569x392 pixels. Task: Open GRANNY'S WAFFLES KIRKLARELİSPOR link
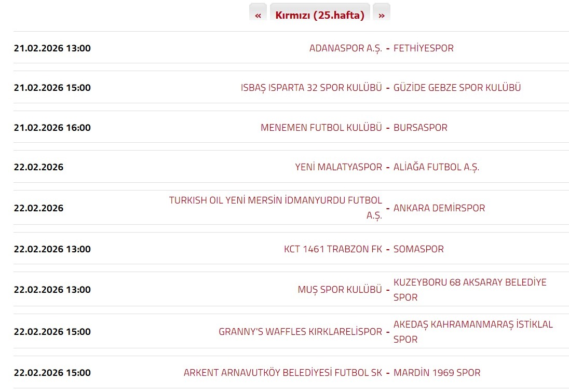[300, 332]
